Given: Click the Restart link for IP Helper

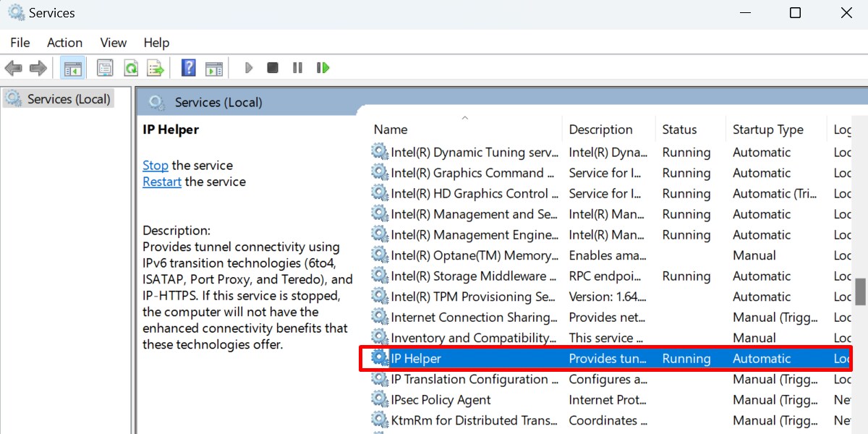Looking at the screenshot, I should (x=161, y=182).
